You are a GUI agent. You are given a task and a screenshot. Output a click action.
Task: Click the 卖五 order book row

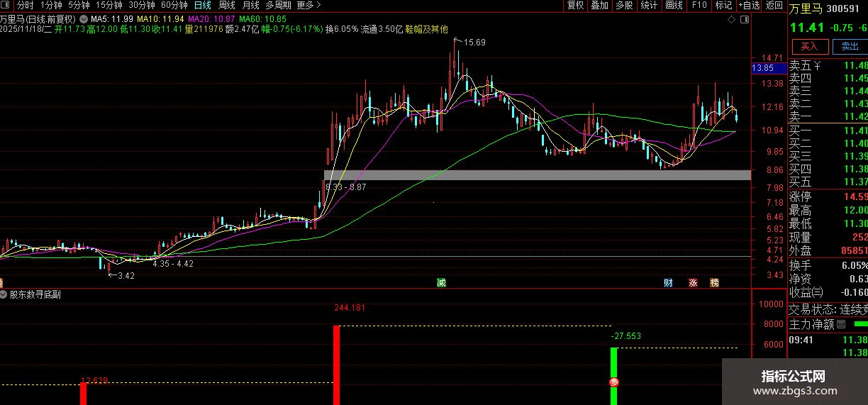point(828,66)
